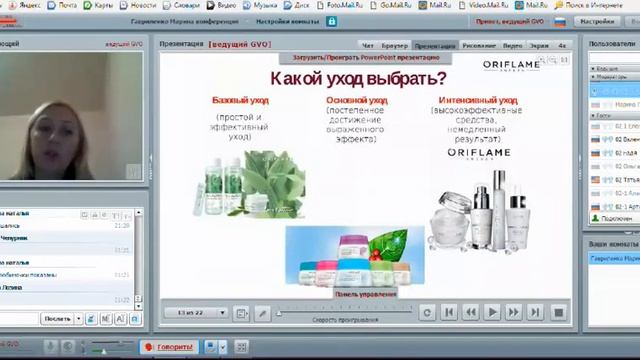Click the blue layout icon in bottom bar
The image size is (640, 360).
pyautogui.click(x=211, y=347)
